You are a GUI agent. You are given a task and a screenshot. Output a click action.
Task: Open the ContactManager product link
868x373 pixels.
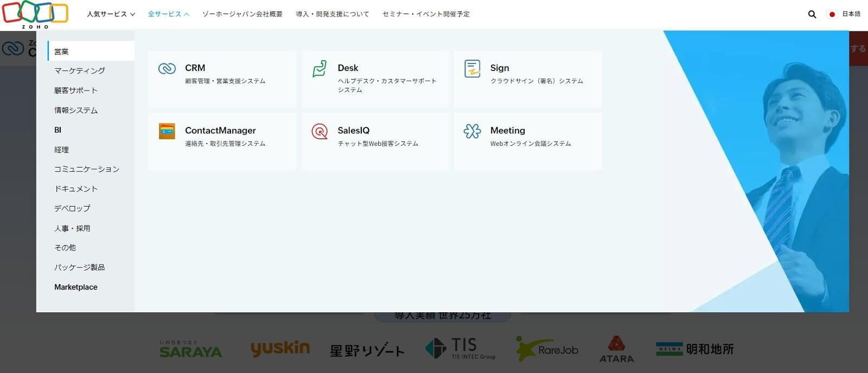[220, 130]
